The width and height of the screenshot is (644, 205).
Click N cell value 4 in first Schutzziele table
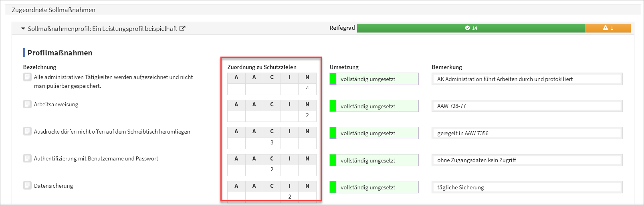point(307,89)
